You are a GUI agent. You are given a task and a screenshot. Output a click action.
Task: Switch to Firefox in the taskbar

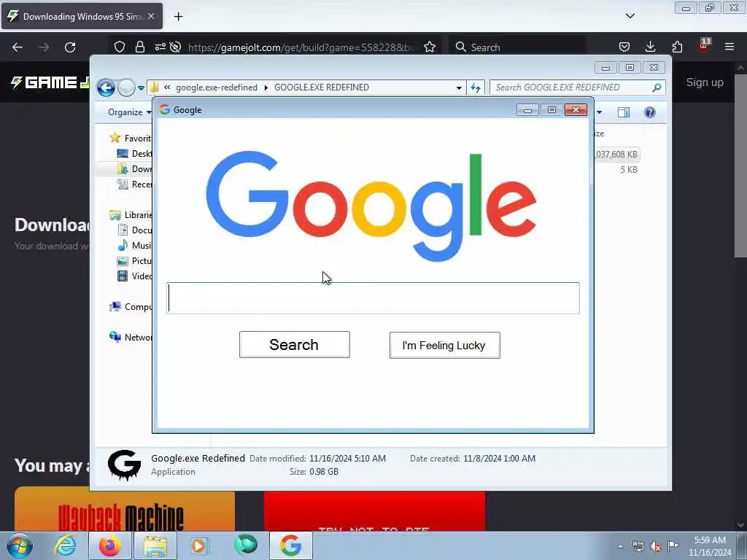tap(110, 545)
